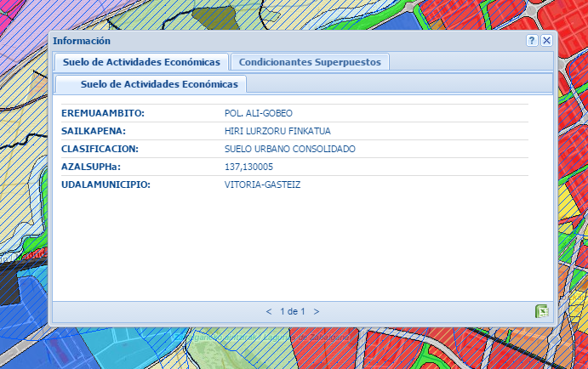Click the '1 de 1' page indicator
Image resolution: width=588 pixels, height=369 pixels.
click(293, 311)
